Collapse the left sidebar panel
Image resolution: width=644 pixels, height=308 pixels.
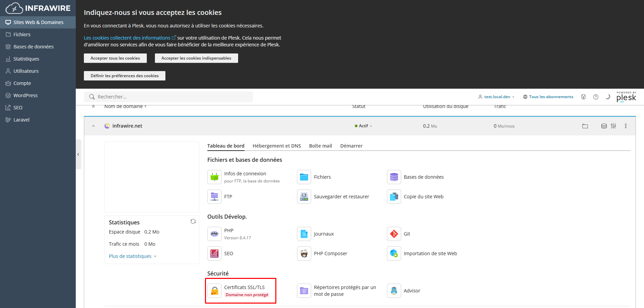click(x=78, y=154)
